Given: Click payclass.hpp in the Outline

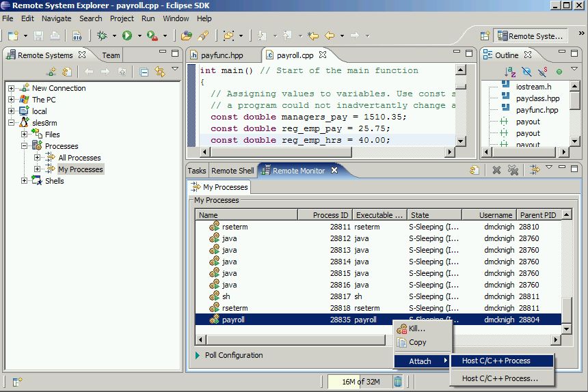Looking at the screenshot, I should (x=537, y=98).
